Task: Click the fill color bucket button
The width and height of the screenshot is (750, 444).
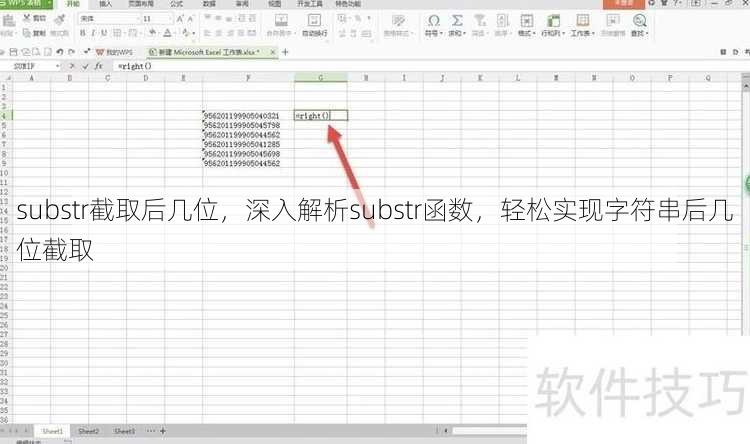Action: (152, 33)
